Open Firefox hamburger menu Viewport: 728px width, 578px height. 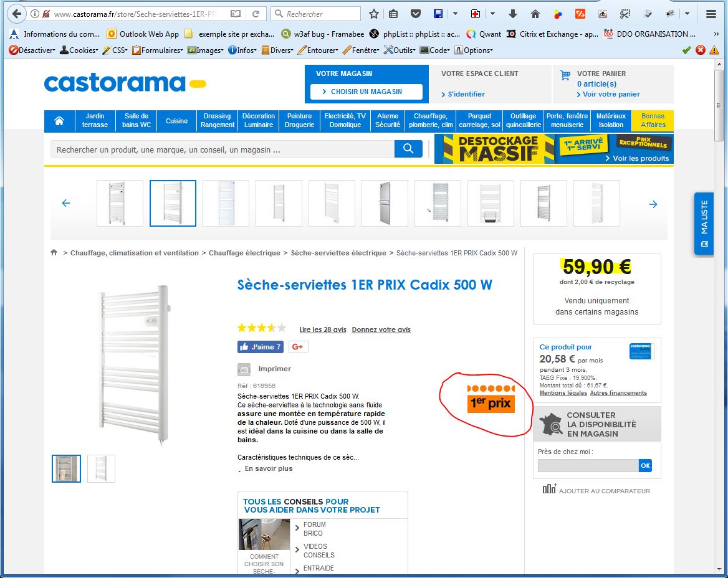click(711, 14)
